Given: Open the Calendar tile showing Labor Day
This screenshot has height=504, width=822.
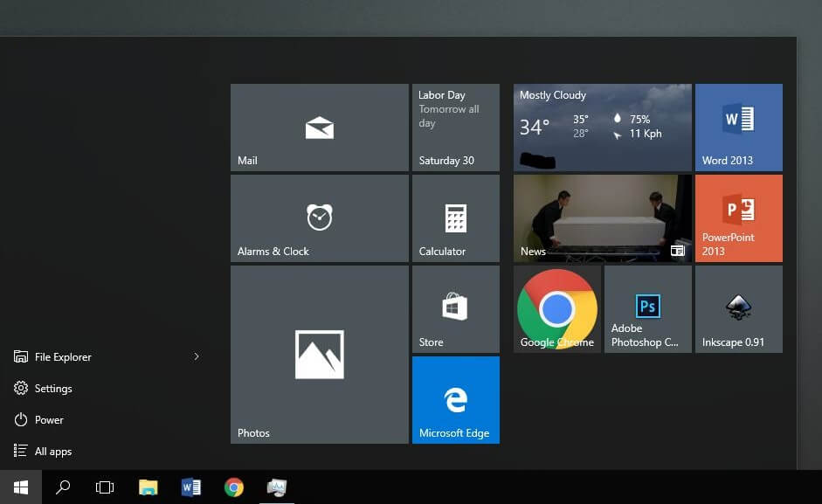Looking at the screenshot, I should (x=456, y=128).
